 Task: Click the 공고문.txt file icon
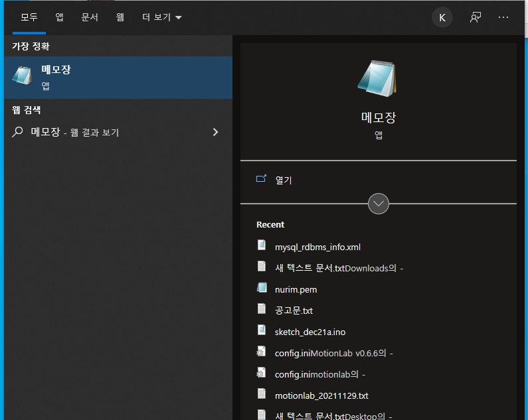tap(262, 309)
